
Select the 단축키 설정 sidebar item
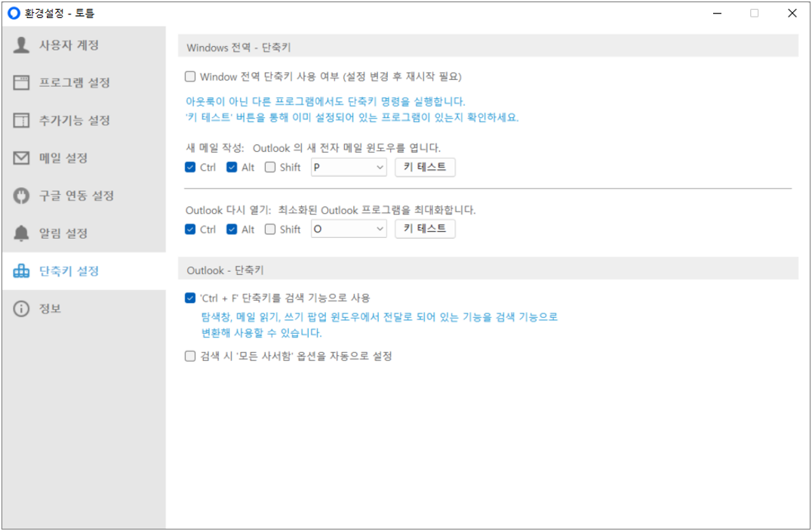click(84, 270)
